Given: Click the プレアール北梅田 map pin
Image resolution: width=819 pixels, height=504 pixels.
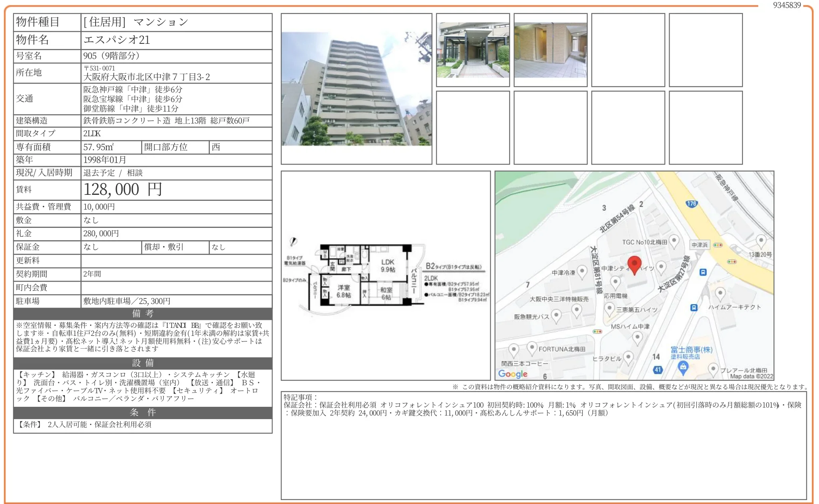Looking at the screenshot, I should click(x=713, y=369).
